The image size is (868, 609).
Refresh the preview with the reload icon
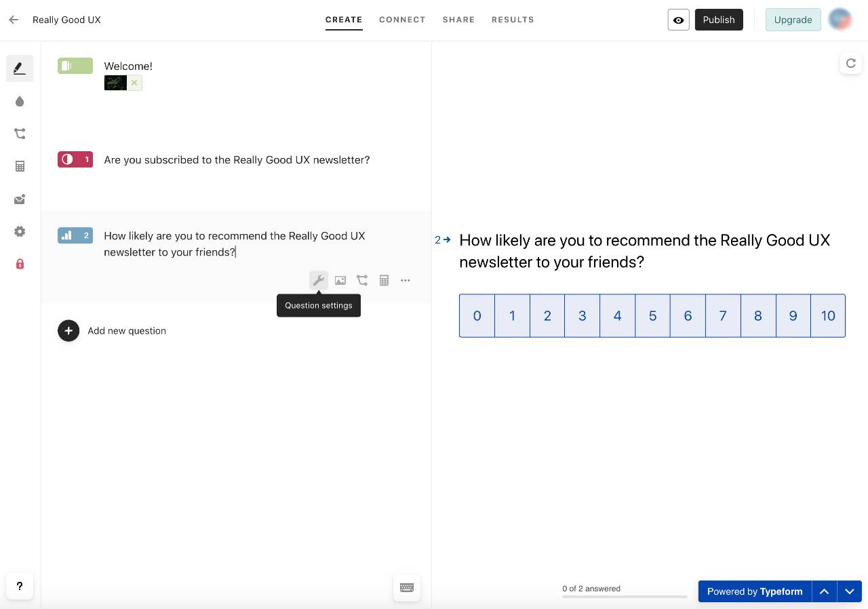point(851,63)
